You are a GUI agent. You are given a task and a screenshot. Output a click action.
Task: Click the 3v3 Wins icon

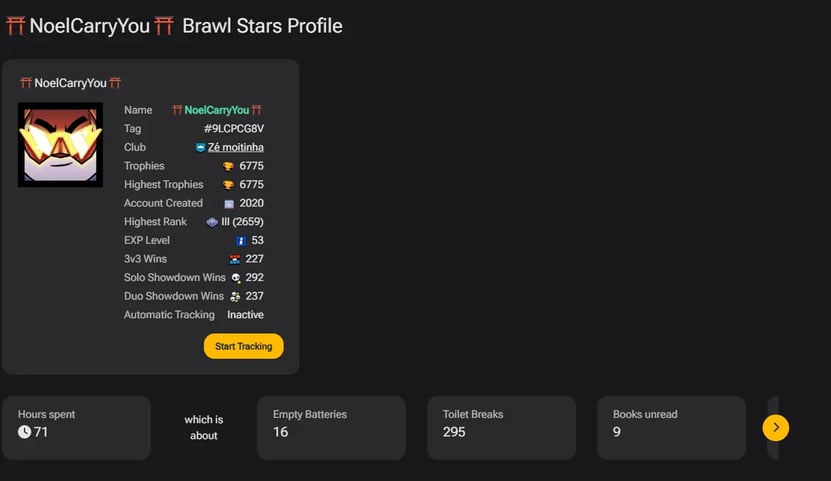(x=235, y=259)
